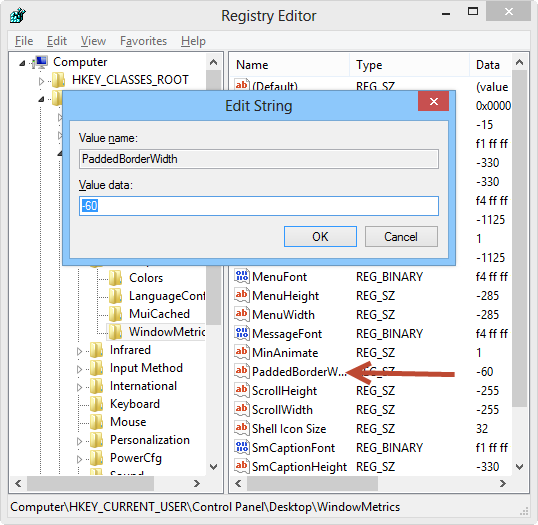Click the values pane vertical scrollbar thumb
This screenshot has height=525, width=538.
point(519,238)
